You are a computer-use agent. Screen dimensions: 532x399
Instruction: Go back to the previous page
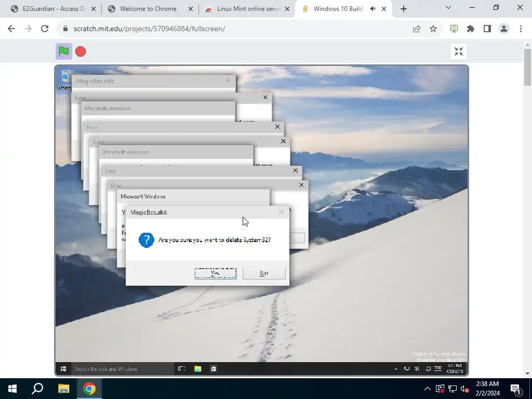pyautogui.click(x=11, y=29)
